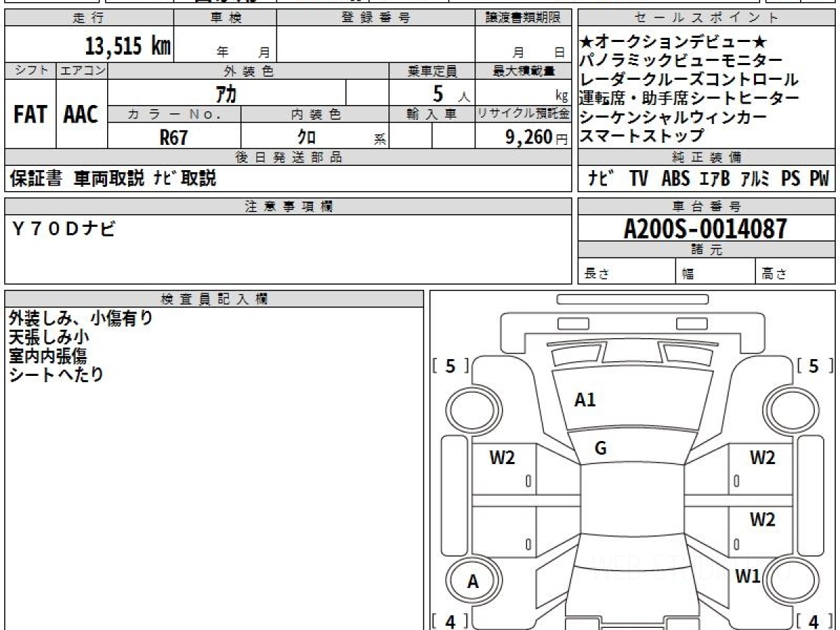The height and width of the screenshot is (630, 840).
Task: Select the 運転席・助手席シートヒーター line
Action: [689, 99]
